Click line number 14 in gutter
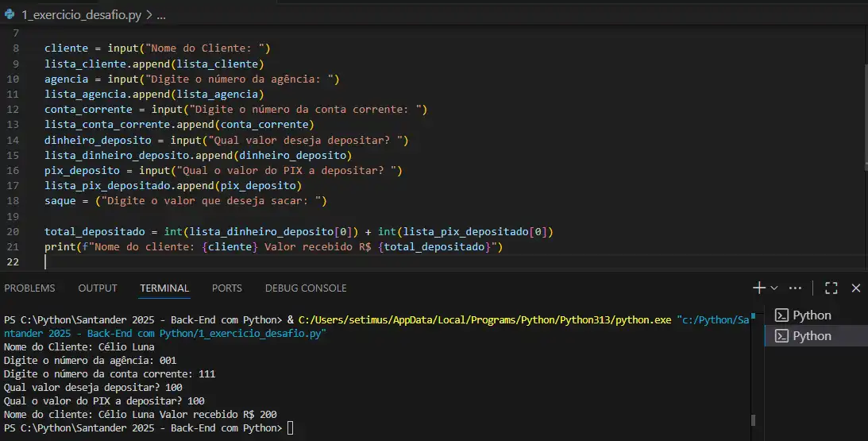 tap(13, 140)
